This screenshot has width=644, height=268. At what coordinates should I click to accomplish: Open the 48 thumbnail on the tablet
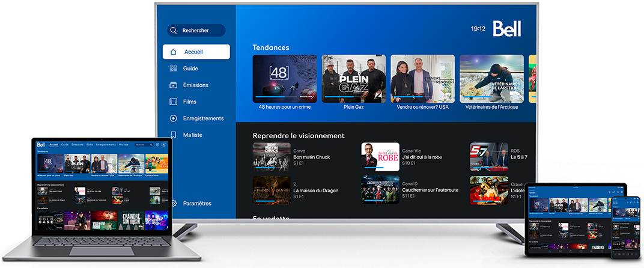pos(539,205)
